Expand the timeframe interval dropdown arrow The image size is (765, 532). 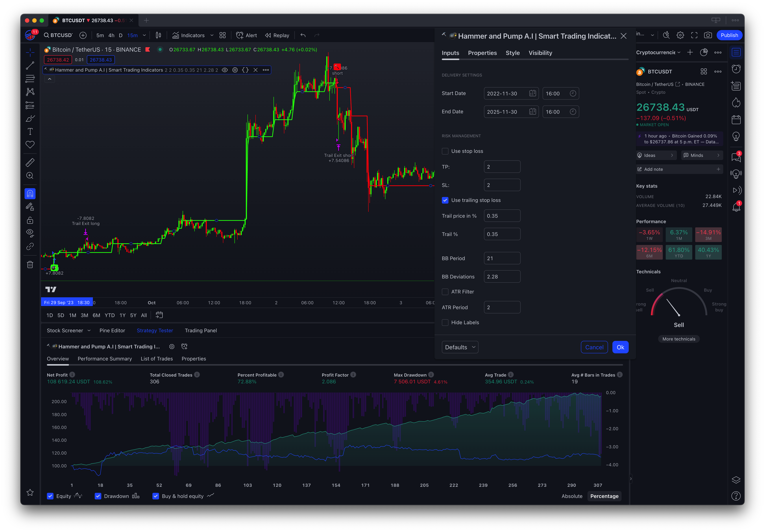(144, 35)
